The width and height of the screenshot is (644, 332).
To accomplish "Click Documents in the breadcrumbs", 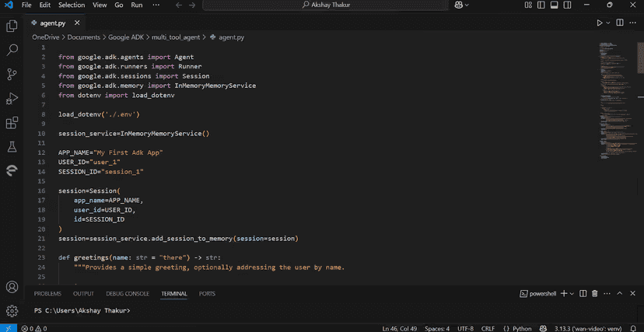I will coord(84,37).
